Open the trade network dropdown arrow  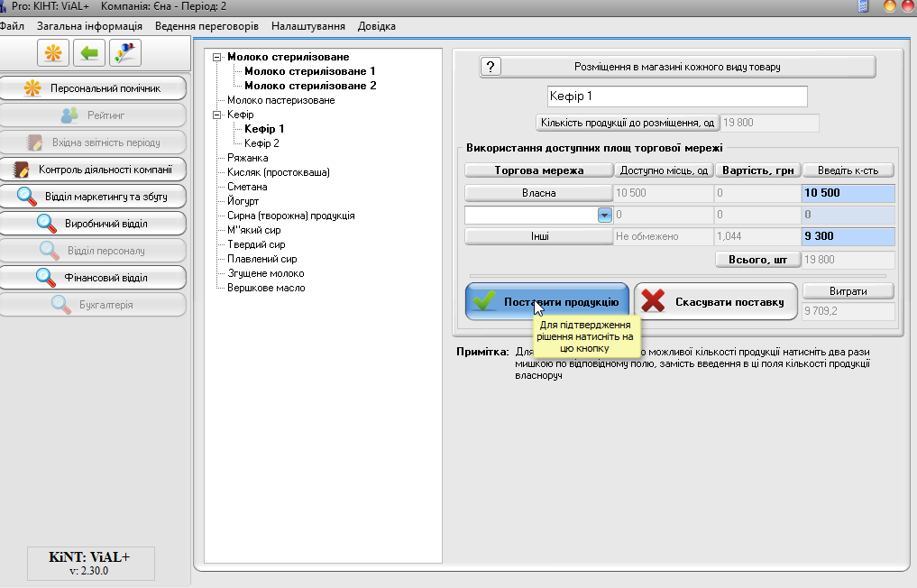(605, 216)
